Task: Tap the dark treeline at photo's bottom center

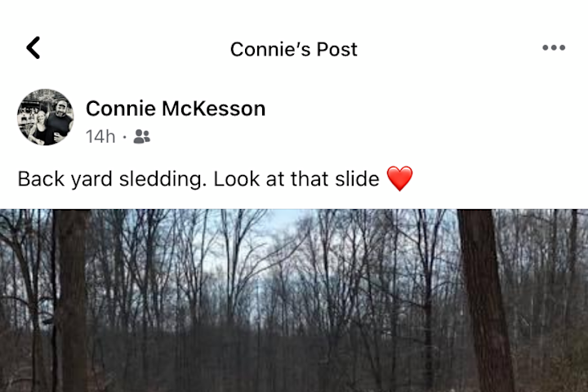Action: pyautogui.click(x=294, y=360)
